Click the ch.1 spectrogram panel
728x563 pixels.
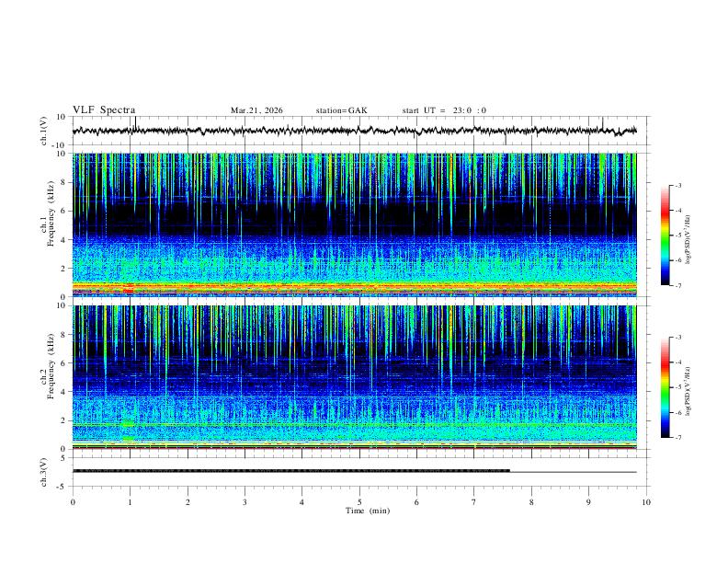355,224
